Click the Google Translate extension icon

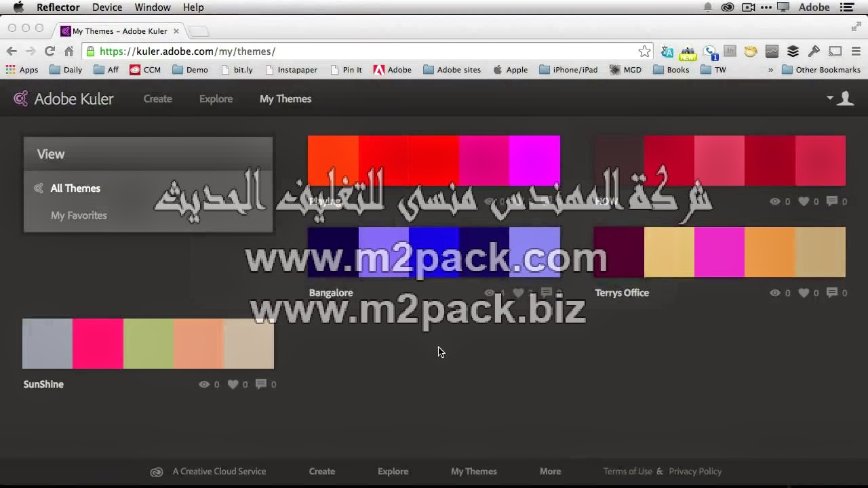point(667,52)
